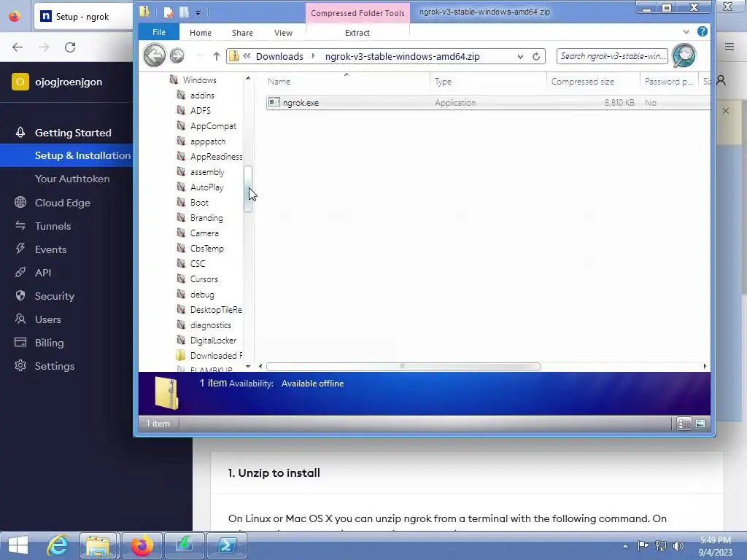Expand the address bar history dropdown

[x=520, y=57]
